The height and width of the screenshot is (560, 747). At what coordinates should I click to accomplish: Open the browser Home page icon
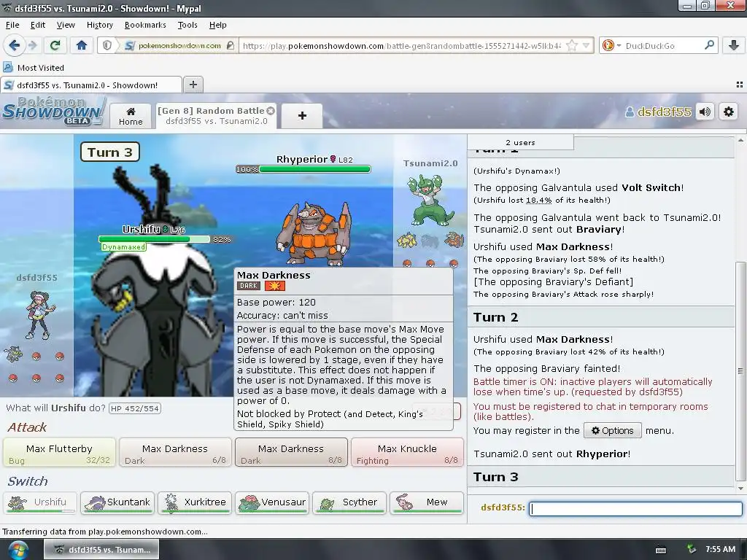[x=82, y=46]
